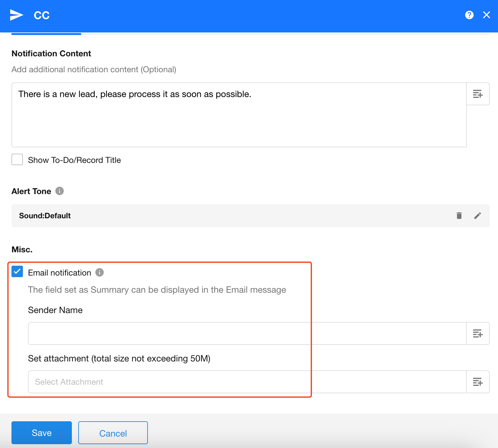Click the Misc. section heading
The image size is (498, 448).
(22, 249)
